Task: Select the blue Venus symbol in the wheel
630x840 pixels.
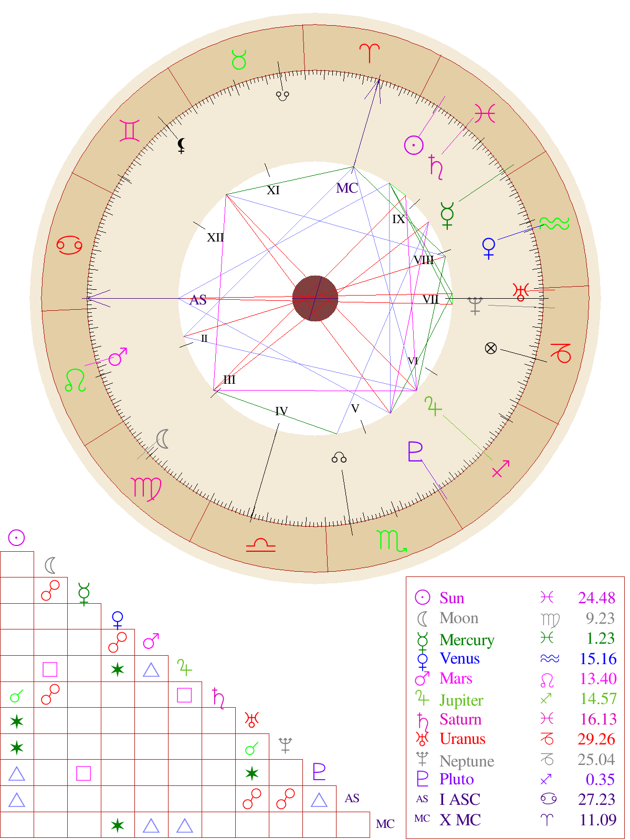Action: (489, 248)
